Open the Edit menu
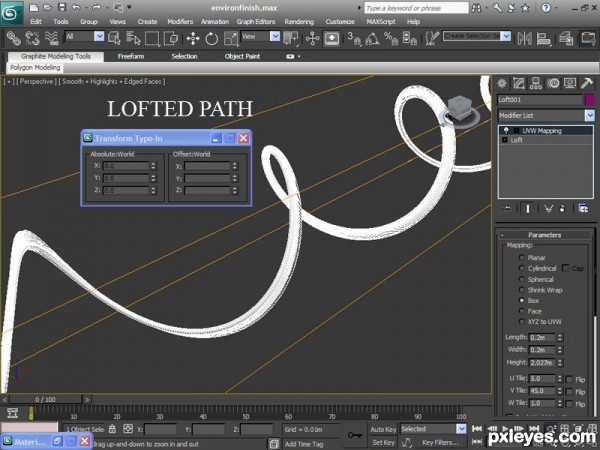 click(36, 22)
